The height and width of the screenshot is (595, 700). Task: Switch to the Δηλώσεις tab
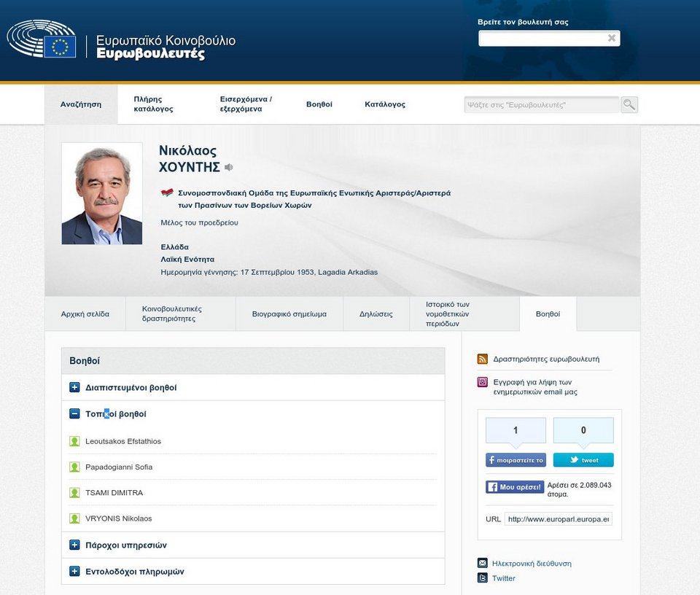click(x=376, y=314)
